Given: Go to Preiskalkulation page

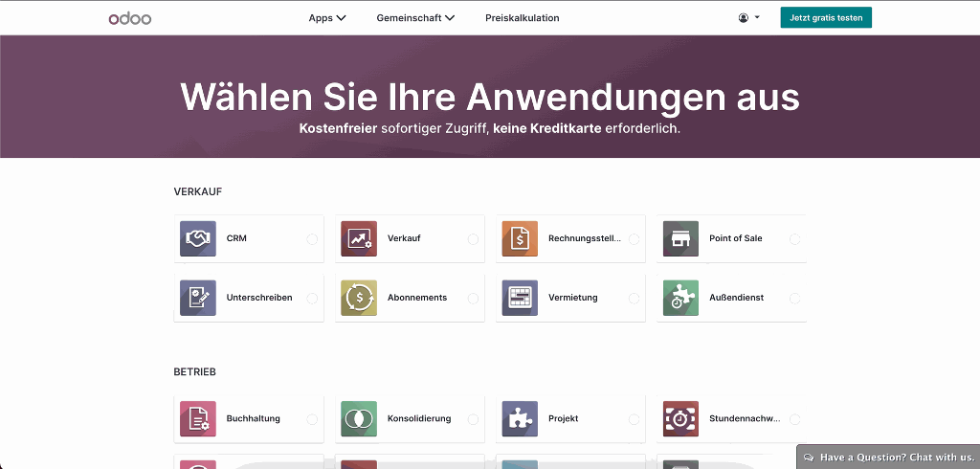Looking at the screenshot, I should 522,18.
